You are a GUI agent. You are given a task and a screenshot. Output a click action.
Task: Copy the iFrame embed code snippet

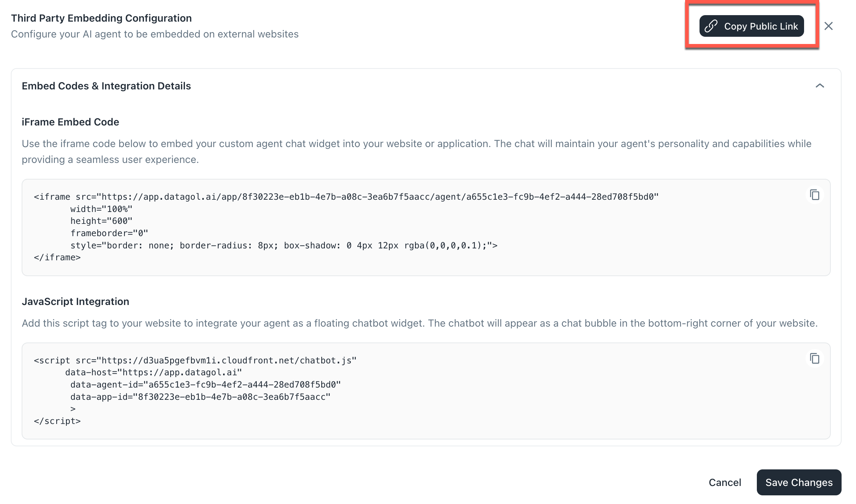tap(815, 195)
